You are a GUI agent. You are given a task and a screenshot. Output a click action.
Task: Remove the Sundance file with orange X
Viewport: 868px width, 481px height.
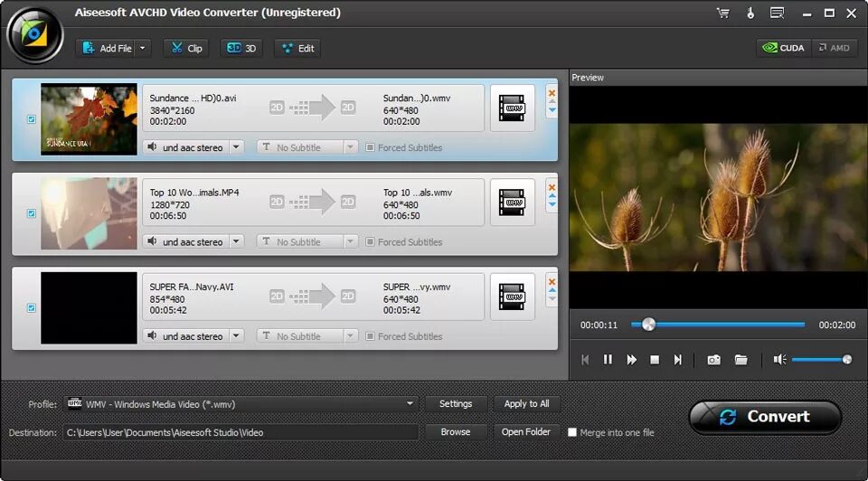552,93
